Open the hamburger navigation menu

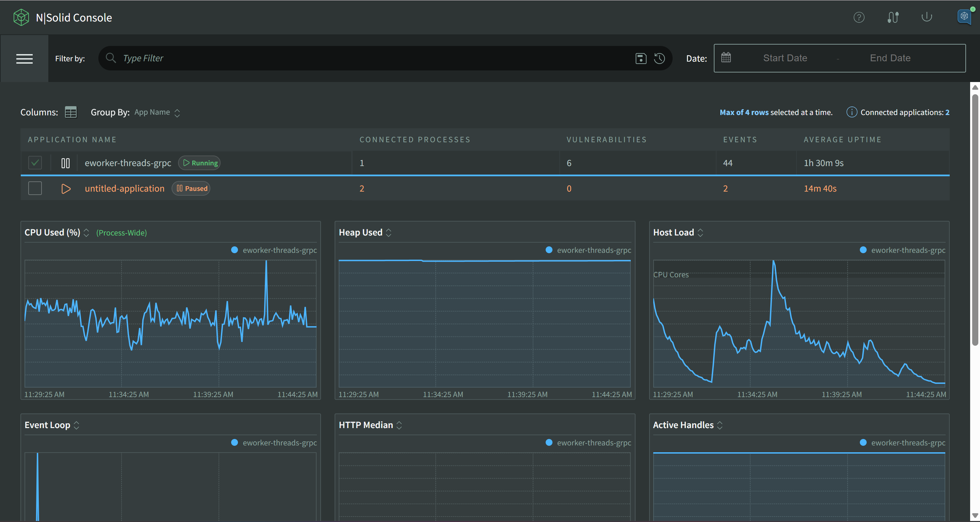[25, 59]
